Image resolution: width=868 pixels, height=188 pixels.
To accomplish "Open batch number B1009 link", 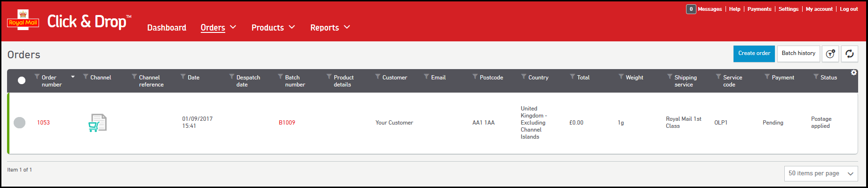I will click(287, 123).
